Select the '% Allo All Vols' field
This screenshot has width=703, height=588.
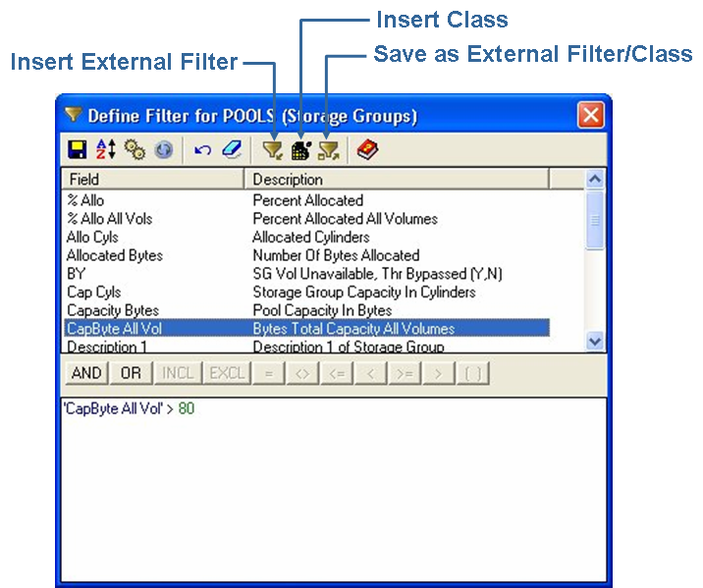[306, 219]
